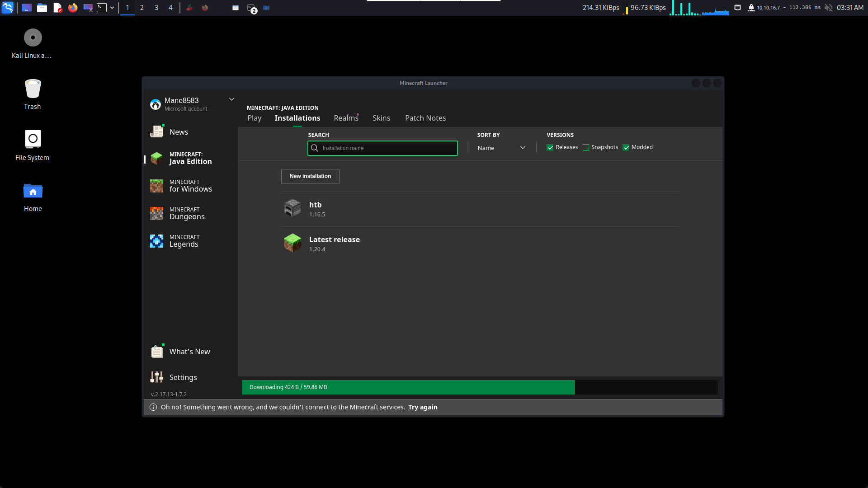Viewport: 868px width, 488px height.
Task: Switch to workspace 1
Action: tap(127, 8)
